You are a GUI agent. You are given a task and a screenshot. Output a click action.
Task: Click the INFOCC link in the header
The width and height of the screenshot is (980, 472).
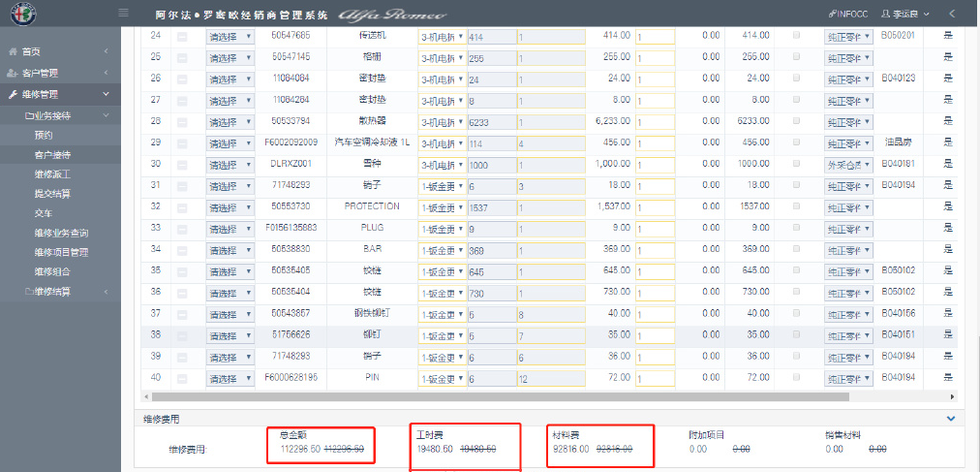click(x=848, y=14)
